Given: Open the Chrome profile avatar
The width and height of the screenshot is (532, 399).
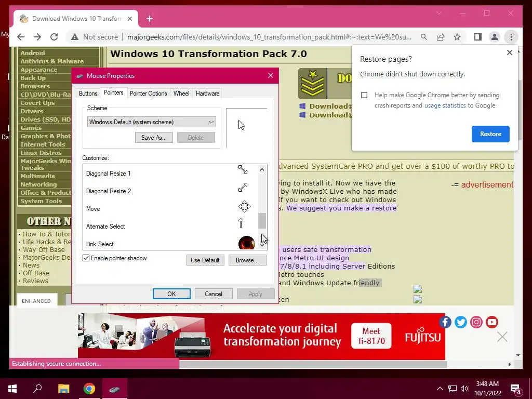Looking at the screenshot, I should (x=495, y=37).
